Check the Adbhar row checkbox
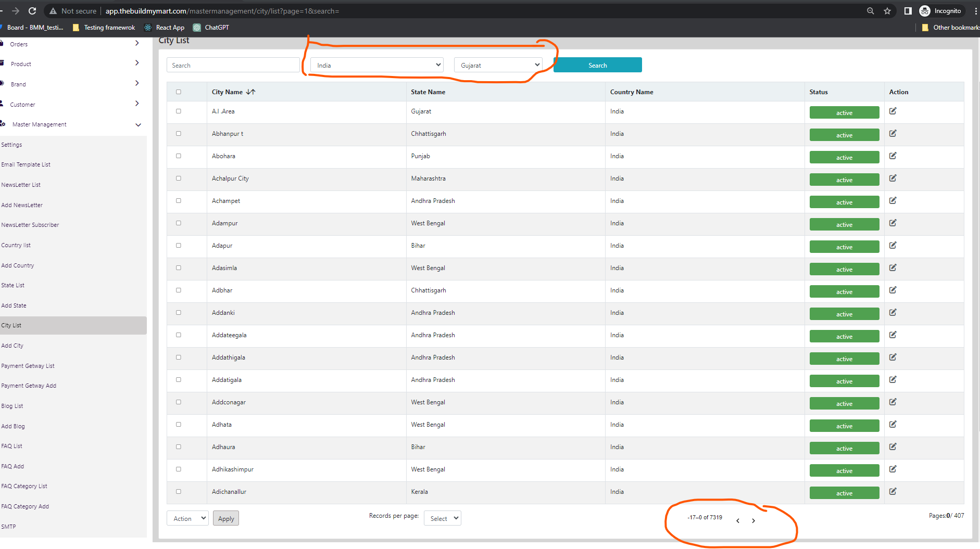The width and height of the screenshot is (980, 549). tap(179, 290)
